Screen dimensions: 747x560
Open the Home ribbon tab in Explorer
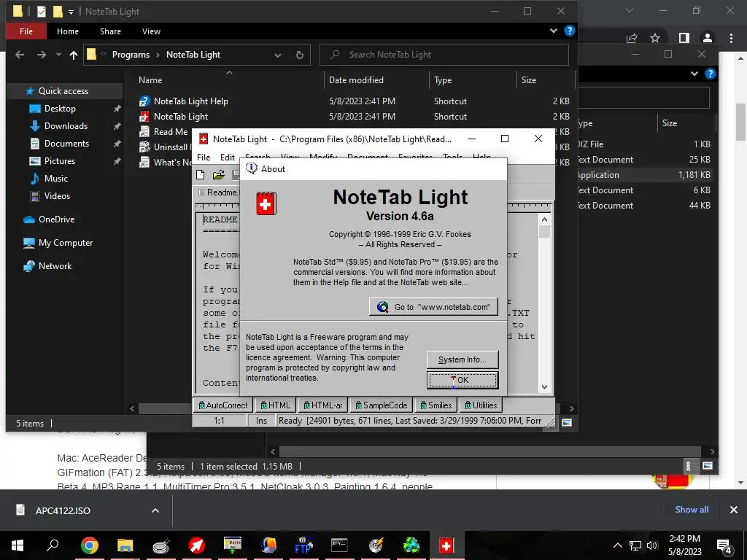pos(68,31)
